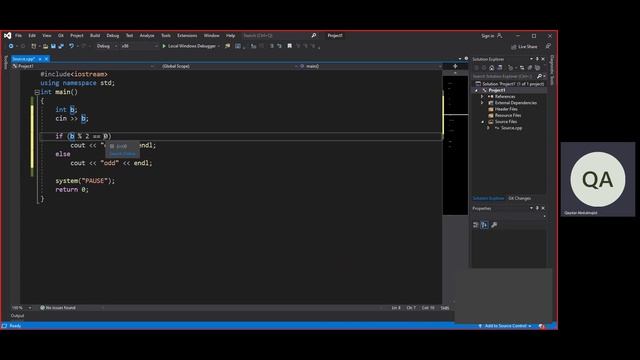Click the Home icon in Solution Explorer
Viewport: 640px width, 360px height.
[x=491, y=68]
